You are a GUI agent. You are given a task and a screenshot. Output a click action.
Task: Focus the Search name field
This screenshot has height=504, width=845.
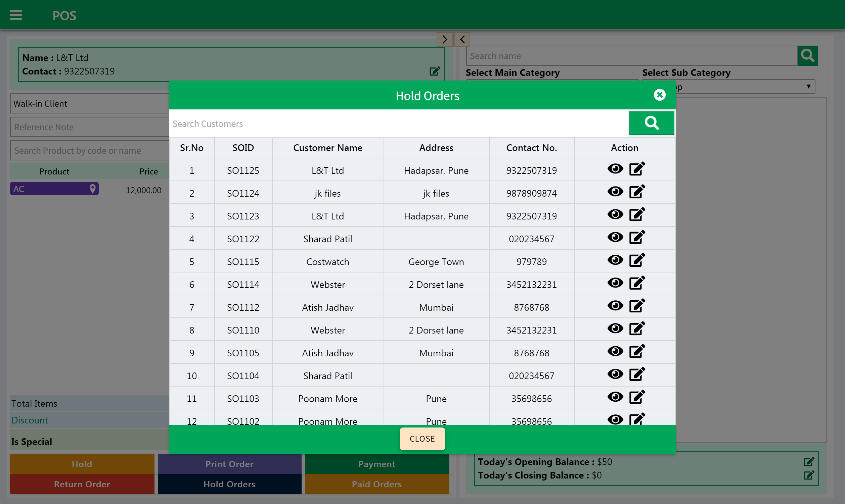(x=631, y=56)
